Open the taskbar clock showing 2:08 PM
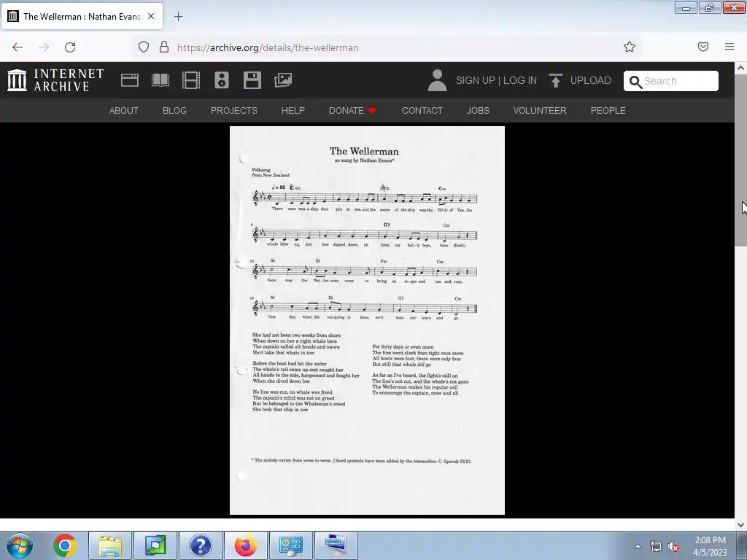This screenshot has height=560, width=747. click(710, 546)
